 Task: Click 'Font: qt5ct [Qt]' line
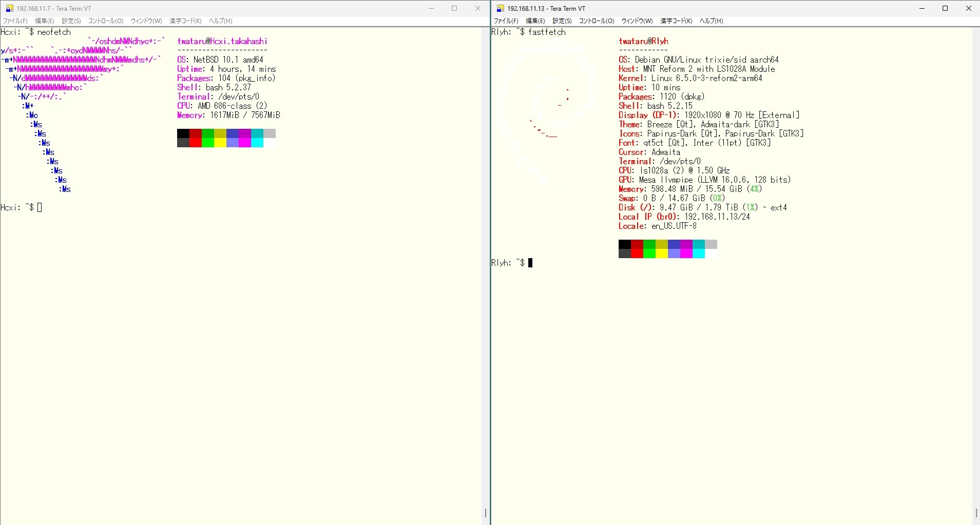(x=695, y=143)
